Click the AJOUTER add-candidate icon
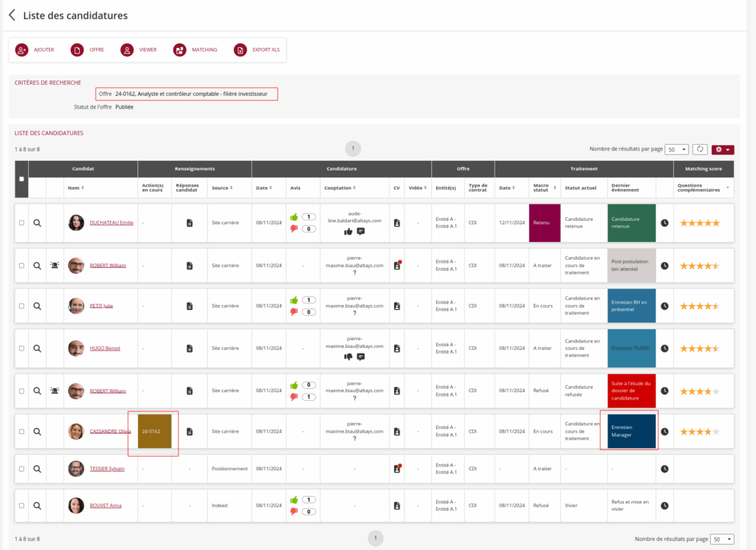The image size is (756, 550). (21, 49)
